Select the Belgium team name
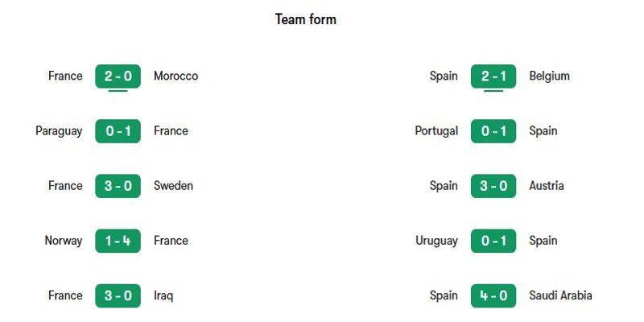 pyautogui.click(x=549, y=76)
